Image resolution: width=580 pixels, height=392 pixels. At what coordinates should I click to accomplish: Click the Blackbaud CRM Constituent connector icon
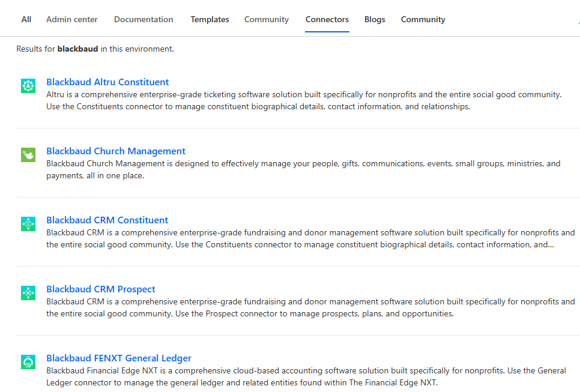[28, 224]
